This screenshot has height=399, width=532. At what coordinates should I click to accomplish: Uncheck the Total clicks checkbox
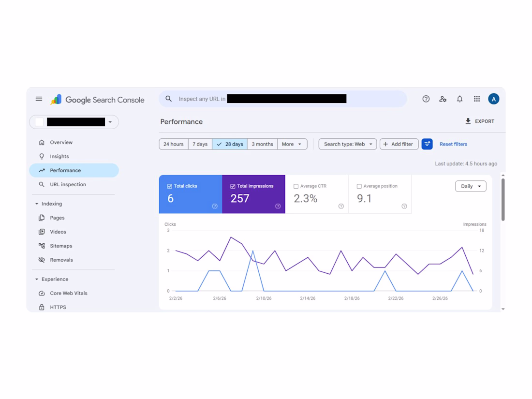point(170,186)
